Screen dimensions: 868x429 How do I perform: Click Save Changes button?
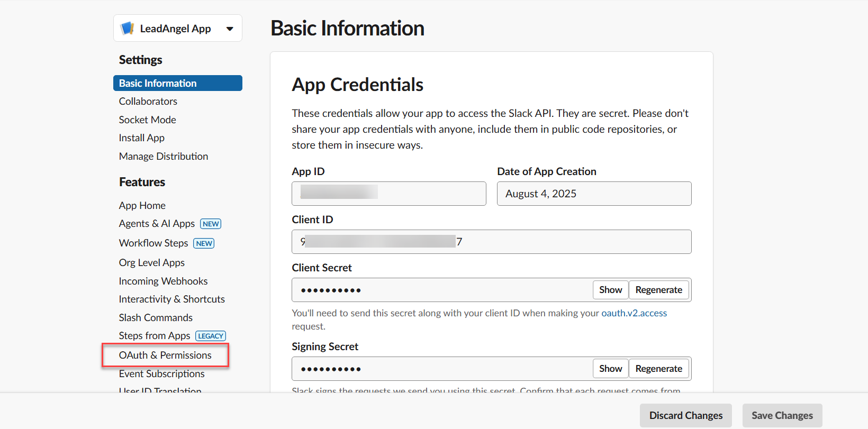782,415
